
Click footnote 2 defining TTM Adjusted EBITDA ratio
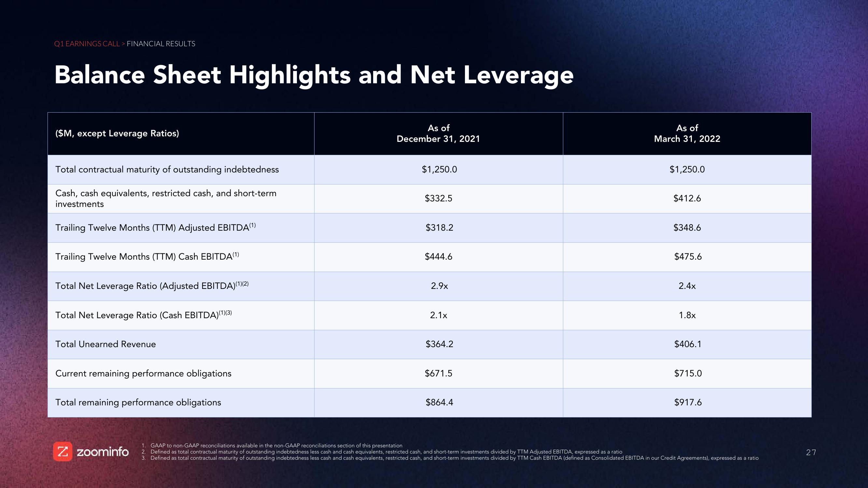pyautogui.click(x=382, y=452)
